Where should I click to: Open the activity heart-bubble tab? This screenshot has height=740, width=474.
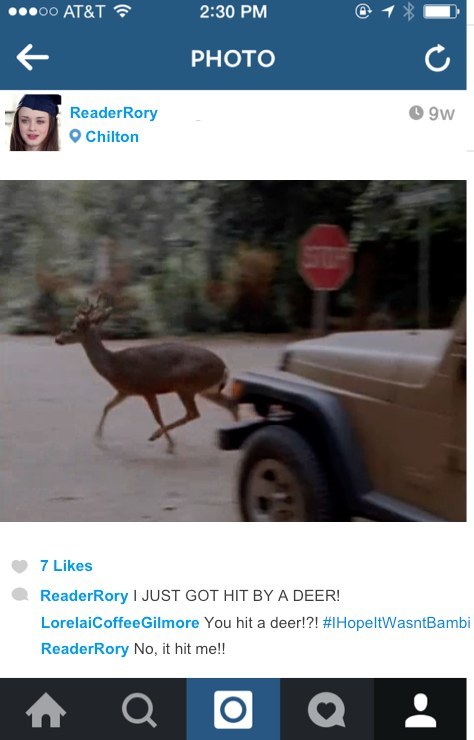coord(326,710)
